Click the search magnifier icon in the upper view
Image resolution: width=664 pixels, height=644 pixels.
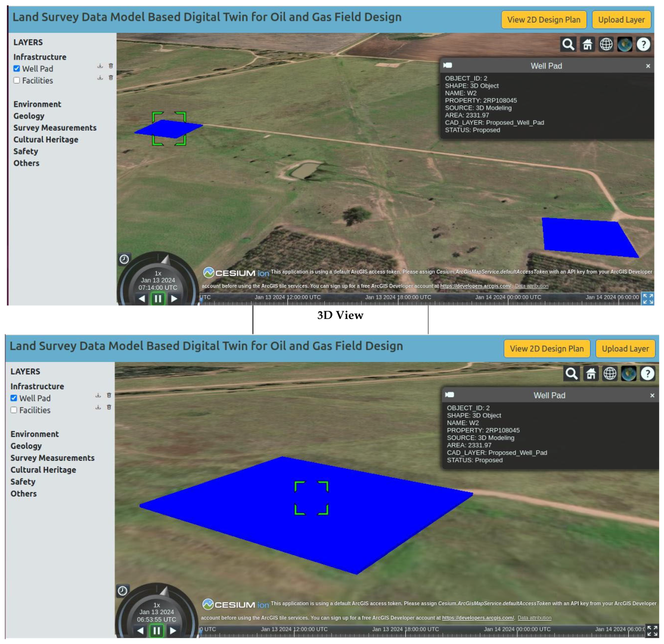pyautogui.click(x=569, y=44)
